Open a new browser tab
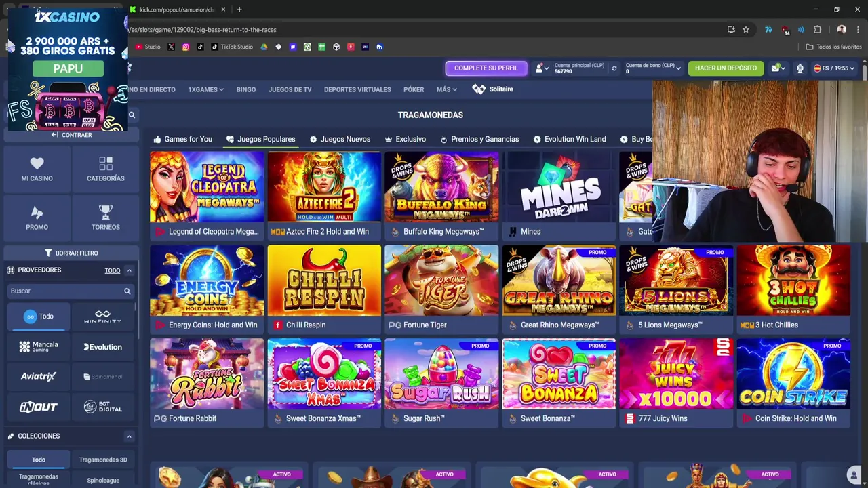This screenshot has height=488, width=868. (239, 9)
